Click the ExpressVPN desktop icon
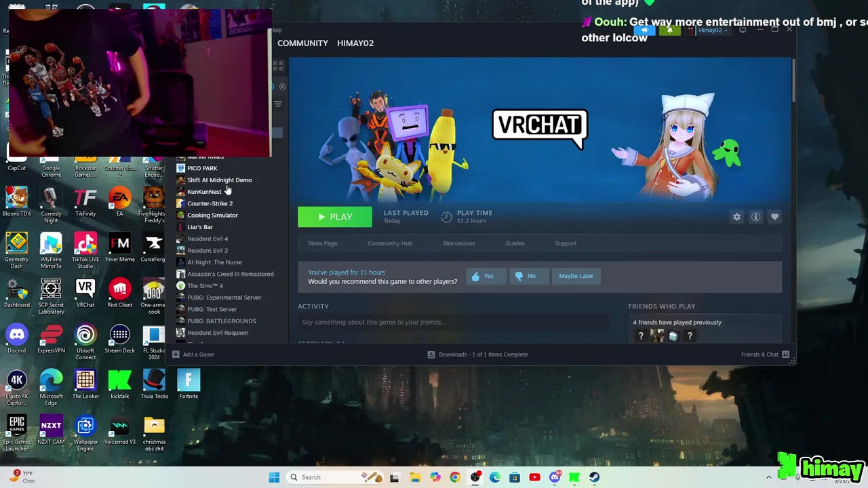This screenshot has height=488, width=868. [x=51, y=339]
